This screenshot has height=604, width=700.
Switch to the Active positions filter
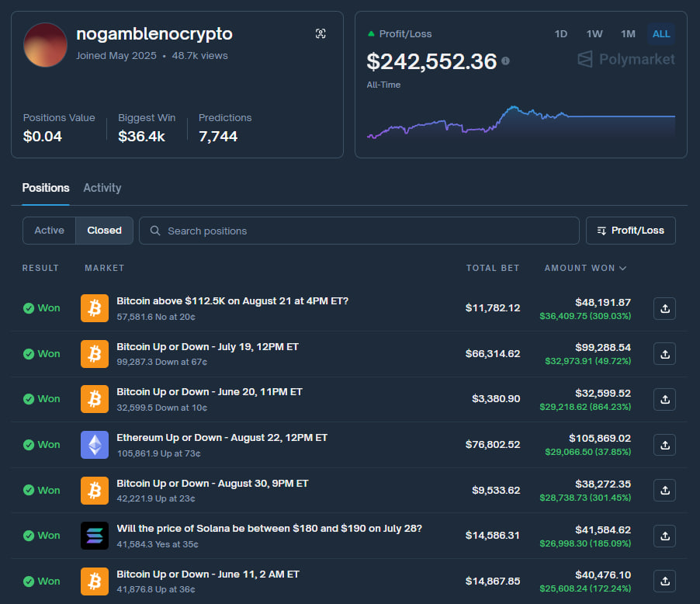click(49, 230)
